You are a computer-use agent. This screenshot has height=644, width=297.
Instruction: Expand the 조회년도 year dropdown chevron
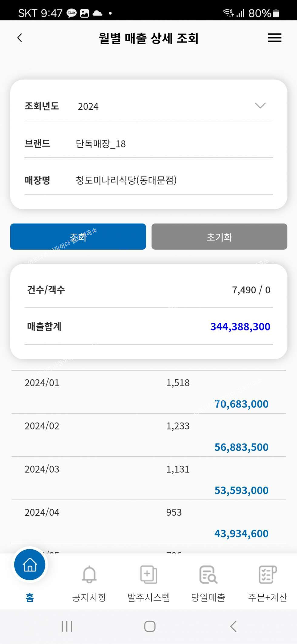point(260,106)
